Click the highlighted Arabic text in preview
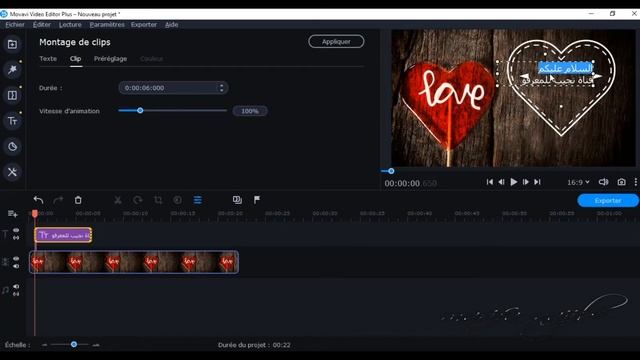The width and height of the screenshot is (640, 360). [566, 68]
